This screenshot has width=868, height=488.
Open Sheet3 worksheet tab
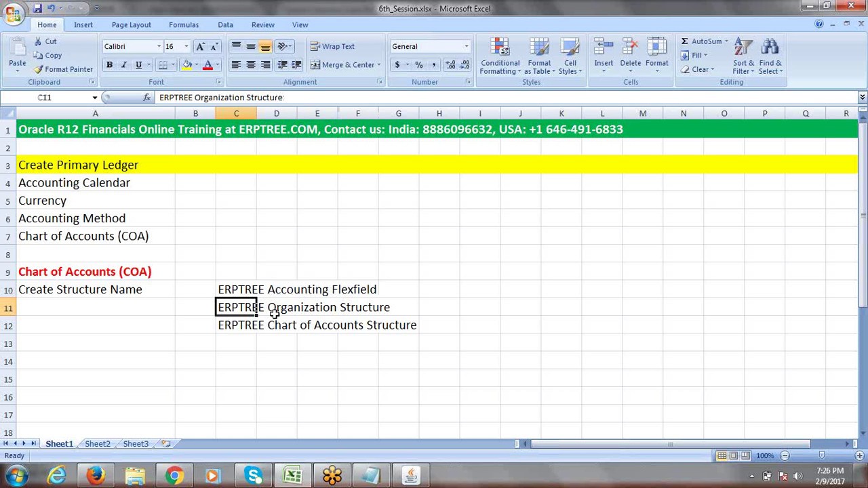(x=136, y=444)
